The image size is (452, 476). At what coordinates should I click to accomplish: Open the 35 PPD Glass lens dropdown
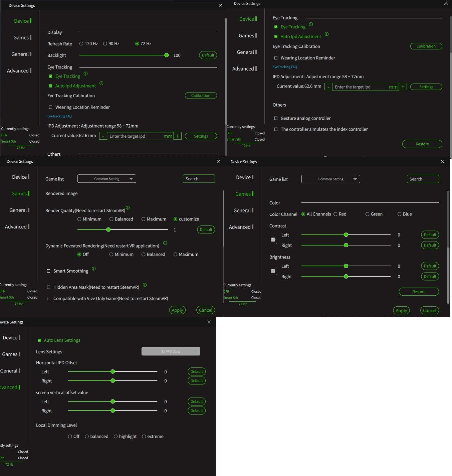point(171,351)
